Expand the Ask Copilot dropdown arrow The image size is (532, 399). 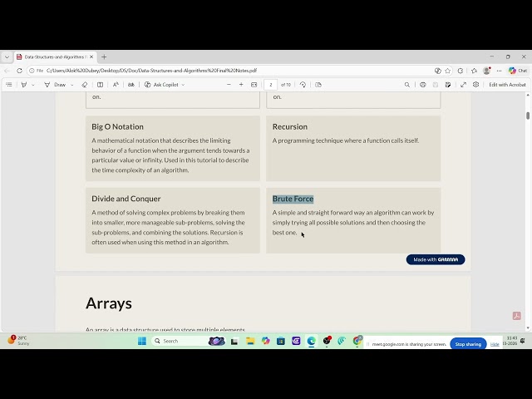pos(183,85)
